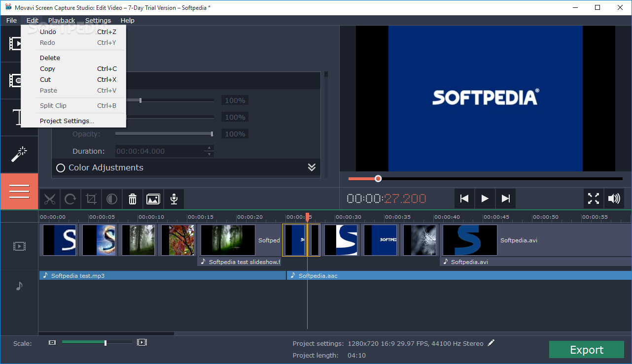Click the video track header icon

point(19,246)
